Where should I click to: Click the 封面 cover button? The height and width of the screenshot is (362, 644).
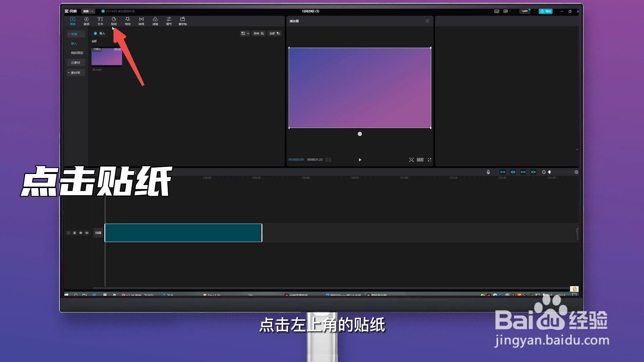click(98, 233)
